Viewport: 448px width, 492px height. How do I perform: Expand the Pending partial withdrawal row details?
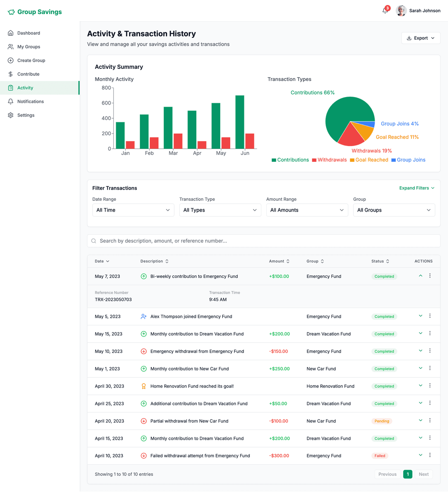point(420,421)
